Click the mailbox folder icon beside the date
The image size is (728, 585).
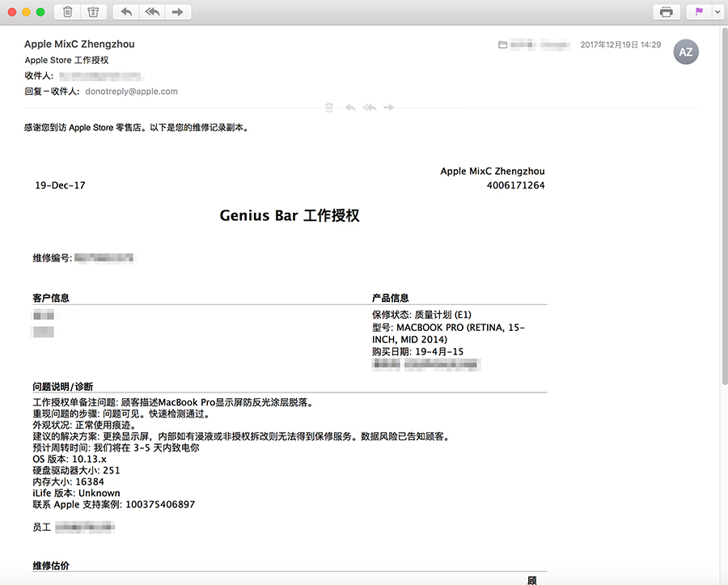(x=502, y=45)
